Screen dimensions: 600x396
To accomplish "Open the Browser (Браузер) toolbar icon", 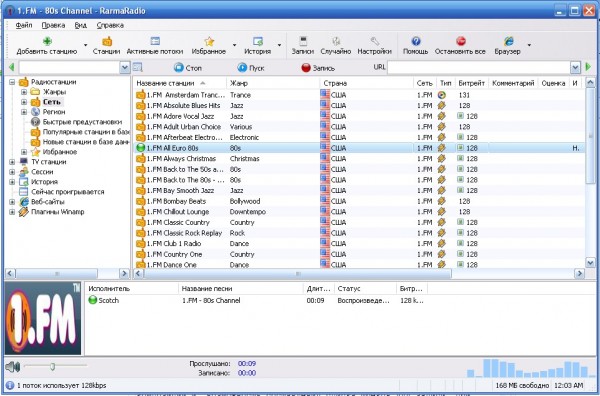I will pos(509,41).
